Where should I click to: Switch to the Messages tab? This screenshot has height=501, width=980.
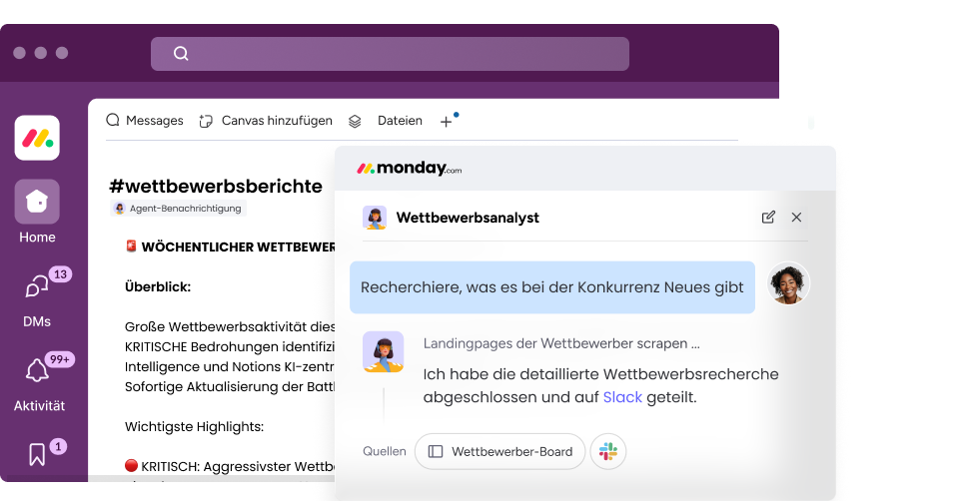[145, 120]
